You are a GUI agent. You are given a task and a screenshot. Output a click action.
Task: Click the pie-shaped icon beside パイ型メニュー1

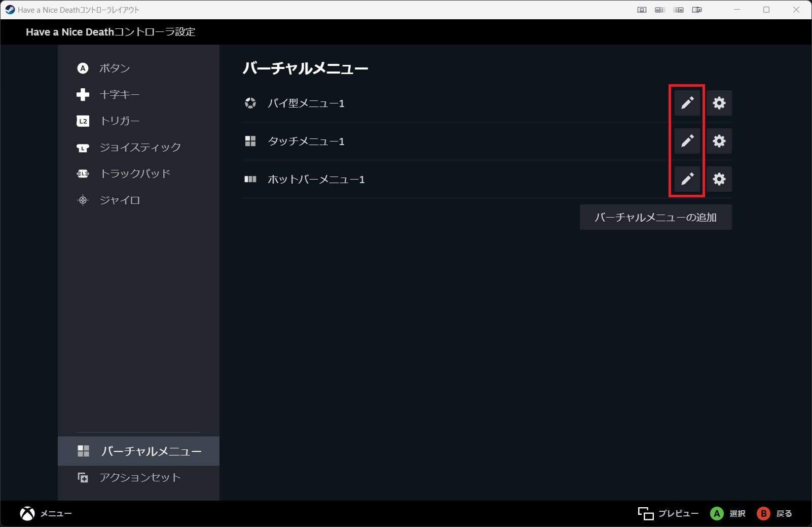pos(250,103)
